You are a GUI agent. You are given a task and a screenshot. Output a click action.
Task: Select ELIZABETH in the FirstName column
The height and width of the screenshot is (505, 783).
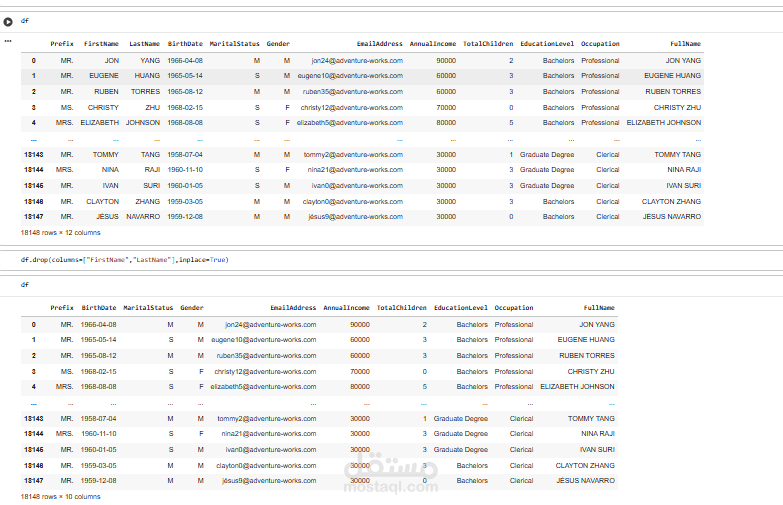100,123
